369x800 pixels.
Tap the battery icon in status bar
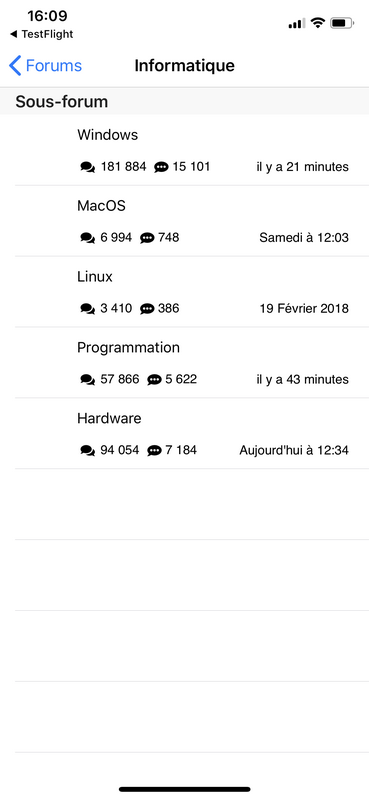pos(342,23)
